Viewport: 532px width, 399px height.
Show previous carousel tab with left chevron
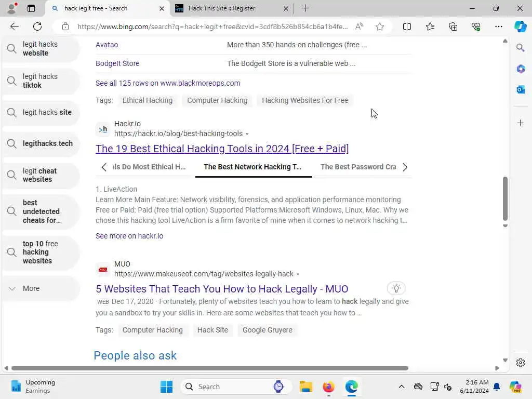click(104, 167)
